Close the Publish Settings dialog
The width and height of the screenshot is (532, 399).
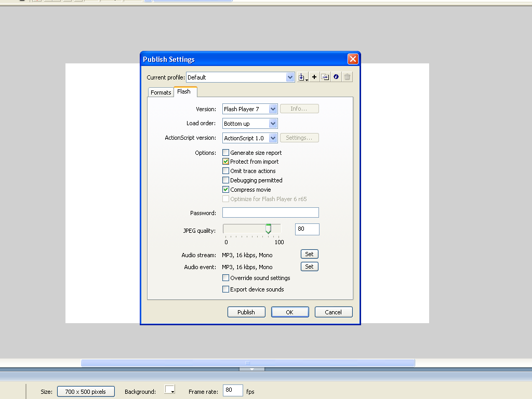pyautogui.click(x=353, y=59)
